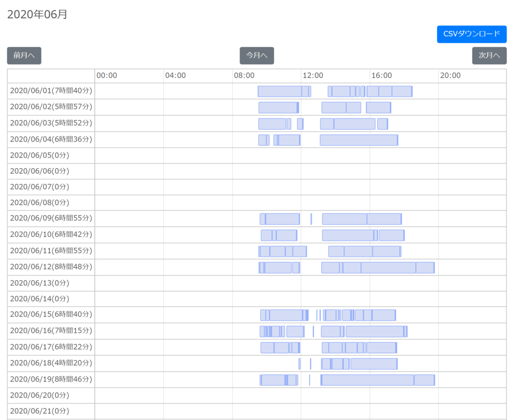Screen dimensions: 511x420
Task: Click the first morning work bar on 2020/06/02
Action: tap(277, 107)
